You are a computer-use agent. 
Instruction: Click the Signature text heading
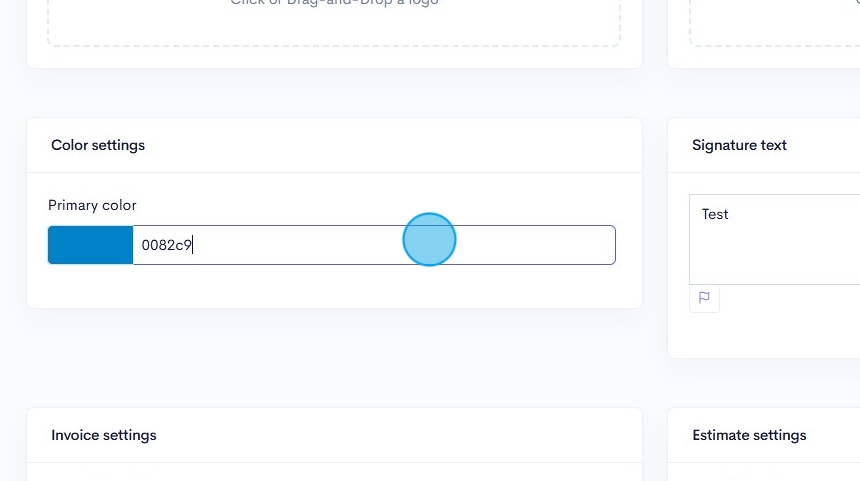(x=739, y=145)
